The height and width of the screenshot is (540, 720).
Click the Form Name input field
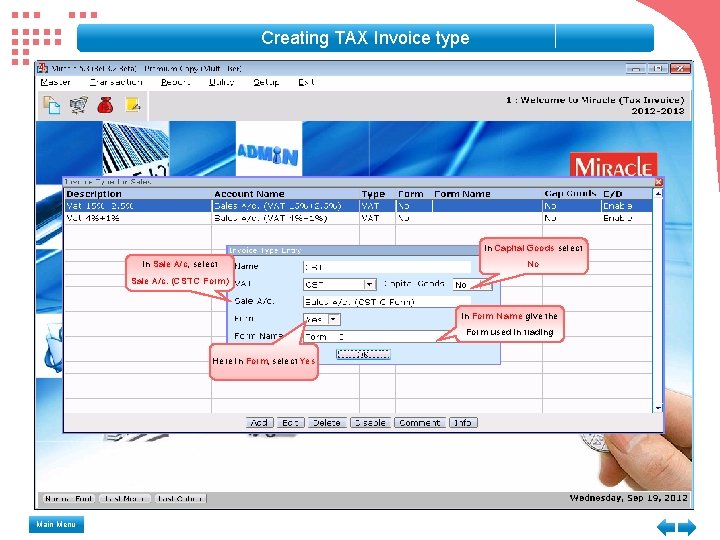(x=387, y=337)
